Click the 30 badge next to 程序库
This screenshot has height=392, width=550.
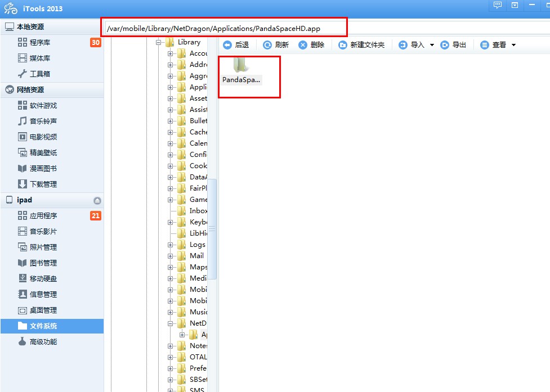[x=95, y=43]
